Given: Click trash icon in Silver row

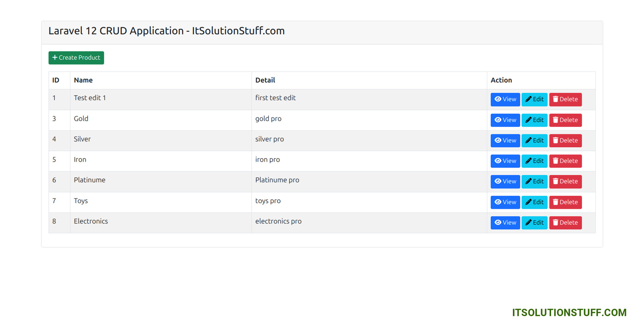Looking at the screenshot, I should [555, 140].
